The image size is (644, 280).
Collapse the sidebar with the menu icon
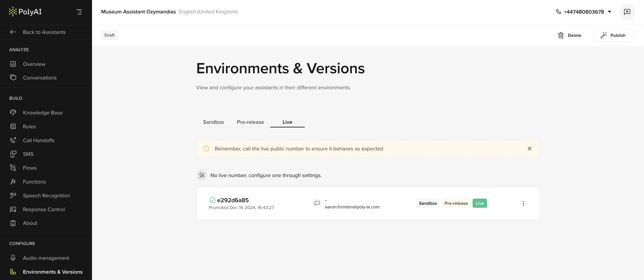click(79, 12)
